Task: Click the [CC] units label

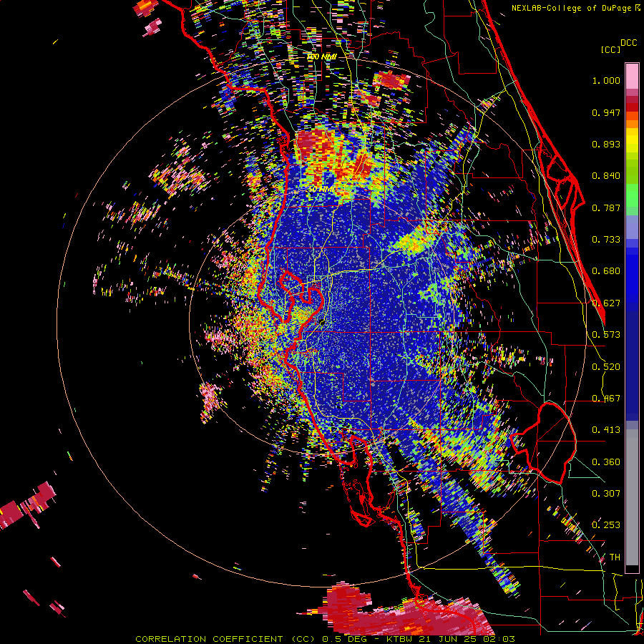Action: [610, 49]
